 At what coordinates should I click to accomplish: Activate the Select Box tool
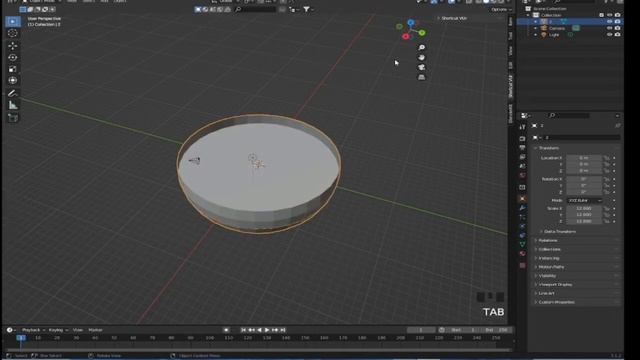tap(13, 21)
